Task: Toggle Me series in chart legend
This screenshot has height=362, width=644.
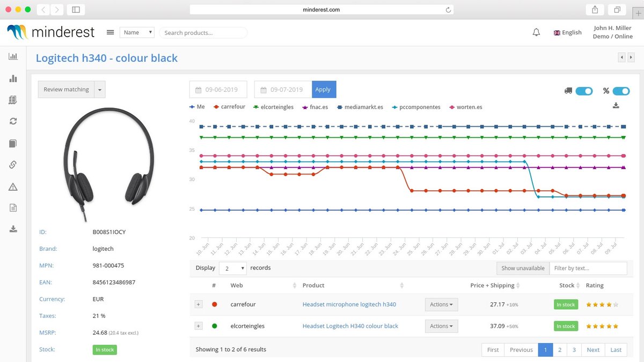Action: (197, 107)
